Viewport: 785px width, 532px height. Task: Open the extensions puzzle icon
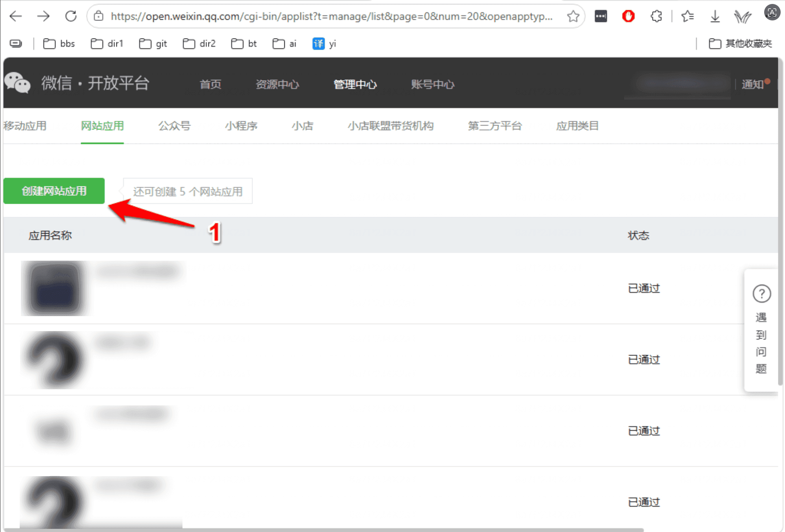point(656,16)
